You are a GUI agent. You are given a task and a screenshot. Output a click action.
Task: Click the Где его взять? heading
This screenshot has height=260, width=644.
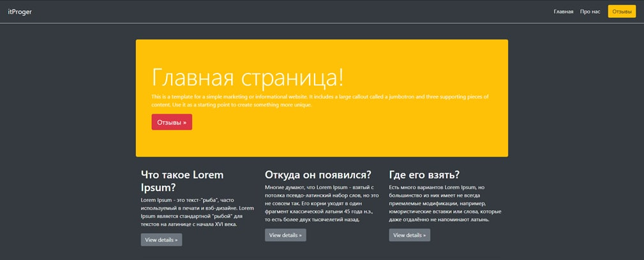(x=424, y=175)
